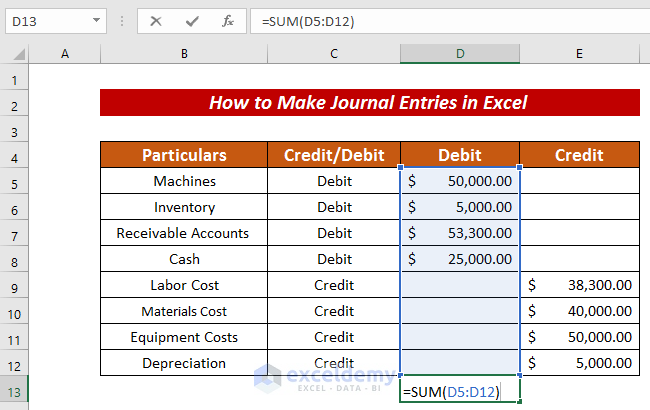Click 'Debit' type cell in Receivable Accounts row
This screenshot has width=650, height=410.
click(334, 233)
